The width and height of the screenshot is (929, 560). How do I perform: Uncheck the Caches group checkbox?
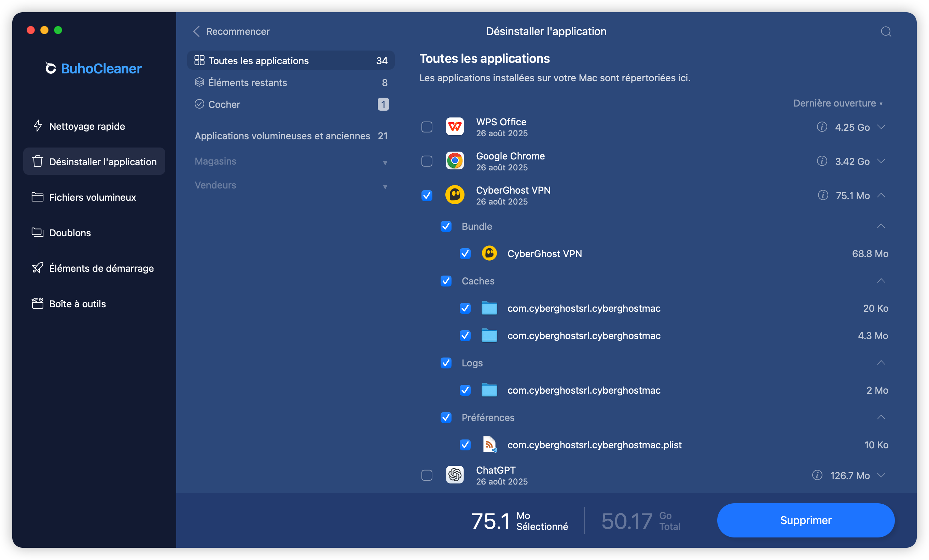click(446, 281)
